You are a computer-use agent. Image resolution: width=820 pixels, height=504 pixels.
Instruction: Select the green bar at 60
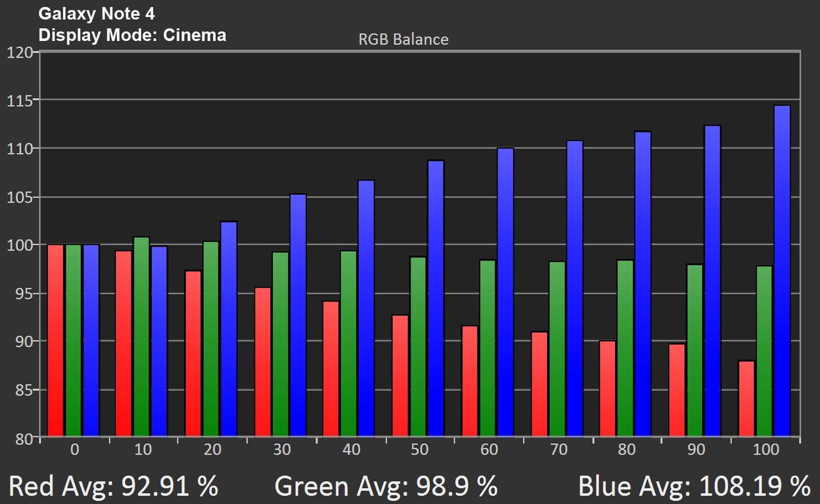coord(488,348)
